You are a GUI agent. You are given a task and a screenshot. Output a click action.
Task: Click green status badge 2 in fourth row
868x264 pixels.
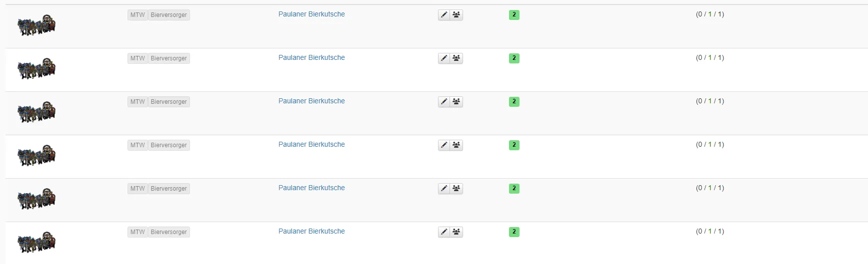[514, 145]
